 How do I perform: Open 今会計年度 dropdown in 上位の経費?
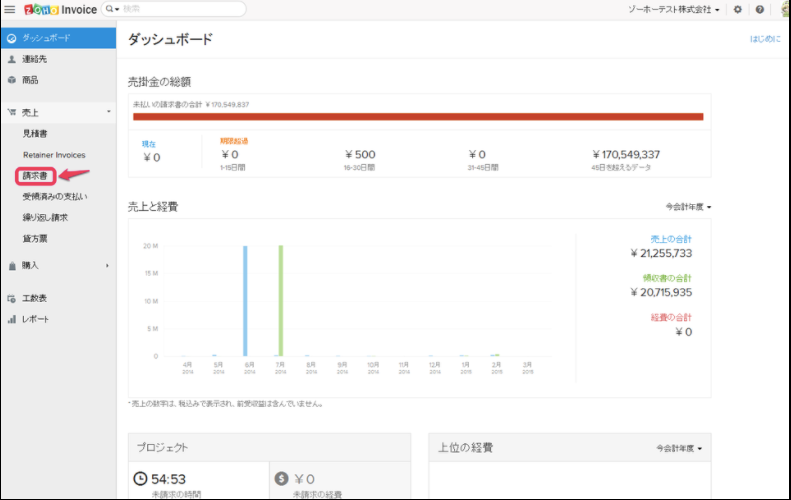click(x=679, y=448)
